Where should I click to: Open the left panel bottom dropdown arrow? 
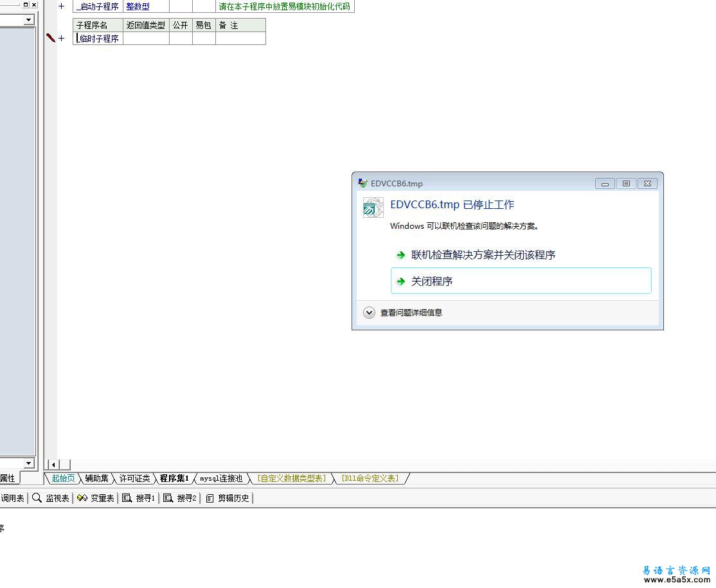(x=29, y=463)
